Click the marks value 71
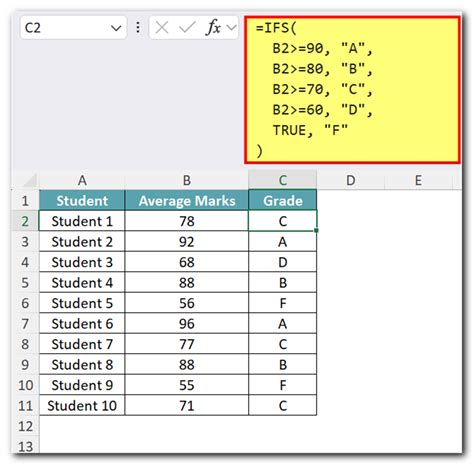Screen dimensions: 474x465 click(x=187, y=406)
